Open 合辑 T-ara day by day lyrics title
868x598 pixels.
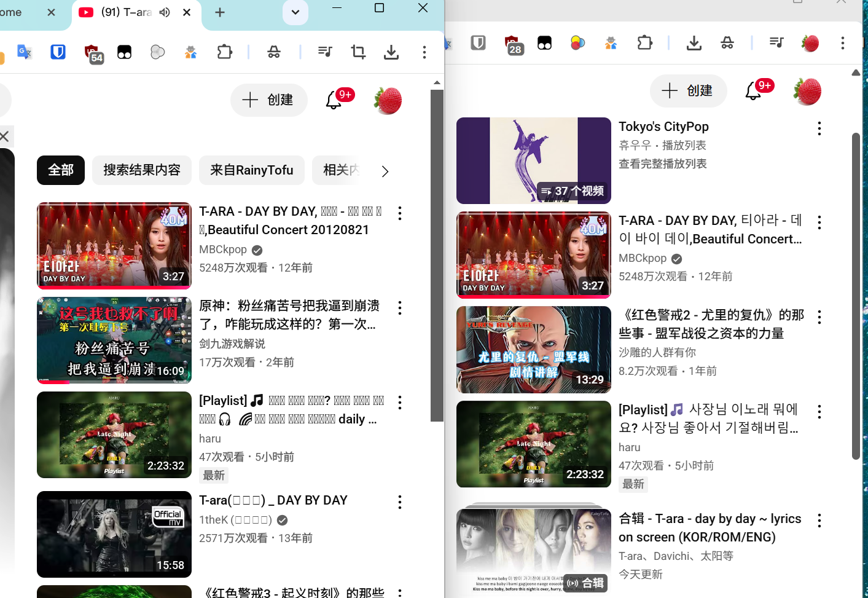pos(710,528)
